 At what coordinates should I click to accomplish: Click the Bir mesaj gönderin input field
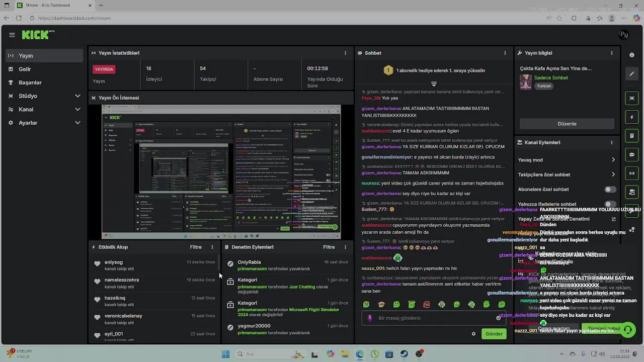(433, 318)
